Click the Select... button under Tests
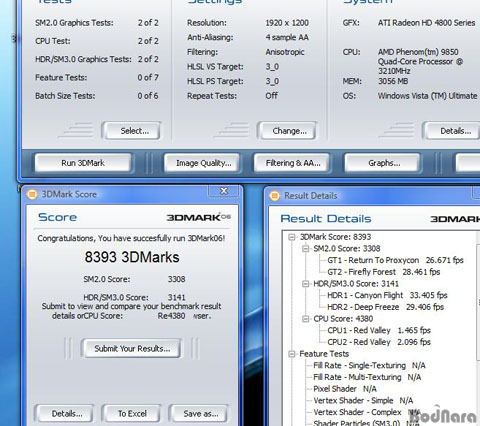480x426 pixels. [x=131, y=130]
